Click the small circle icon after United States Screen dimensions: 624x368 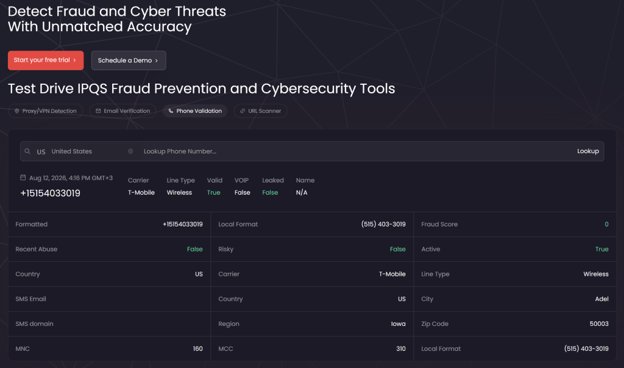[130, 151]
